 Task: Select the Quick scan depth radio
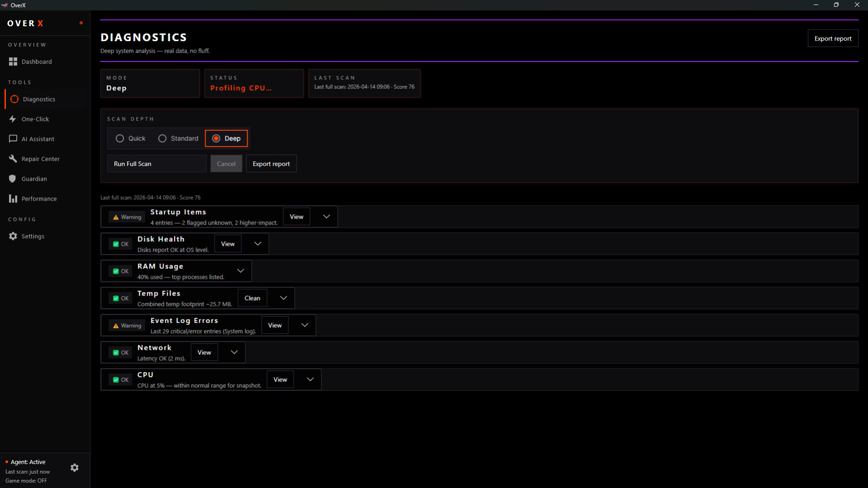(x=120, y=138)
